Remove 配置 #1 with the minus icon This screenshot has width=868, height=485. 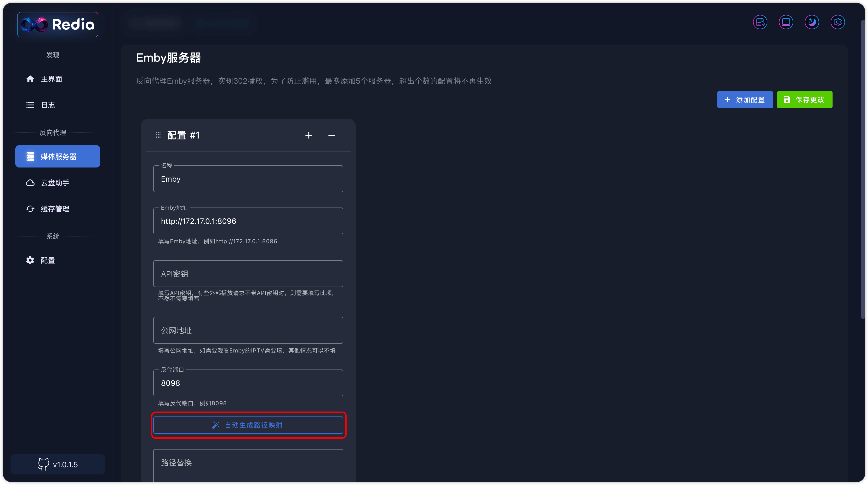pos(331,135)
